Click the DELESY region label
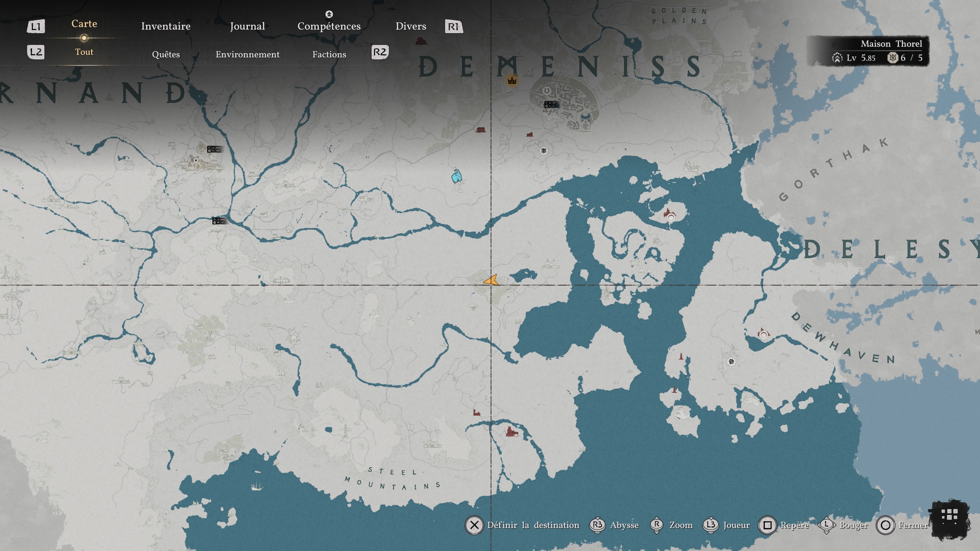Image resolution: width=980 pixels, height=551 pixels. (x=891, y=249)
